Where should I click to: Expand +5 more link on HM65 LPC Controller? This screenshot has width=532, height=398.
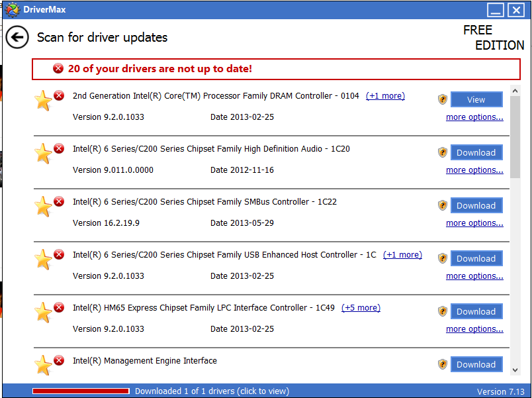click(x=361, y=308)
